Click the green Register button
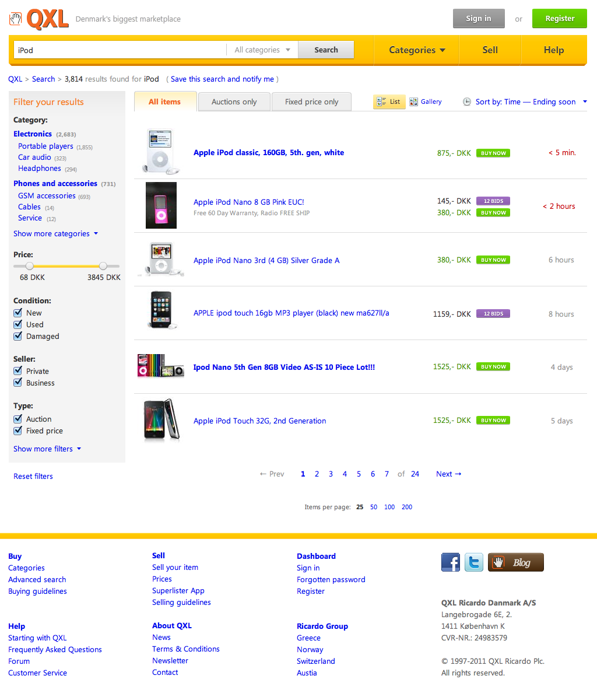 pos(560,19)
